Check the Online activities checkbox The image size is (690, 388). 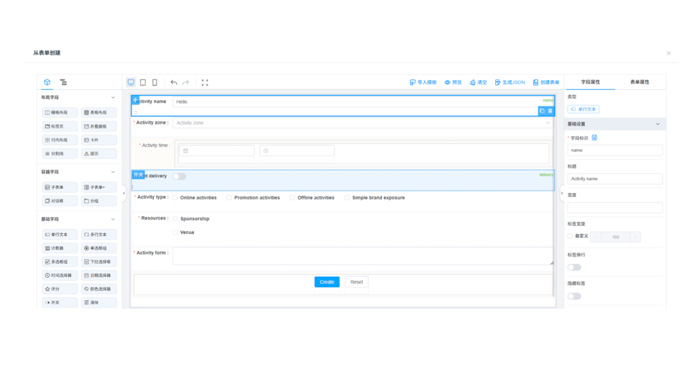click(x=176, y=198)
